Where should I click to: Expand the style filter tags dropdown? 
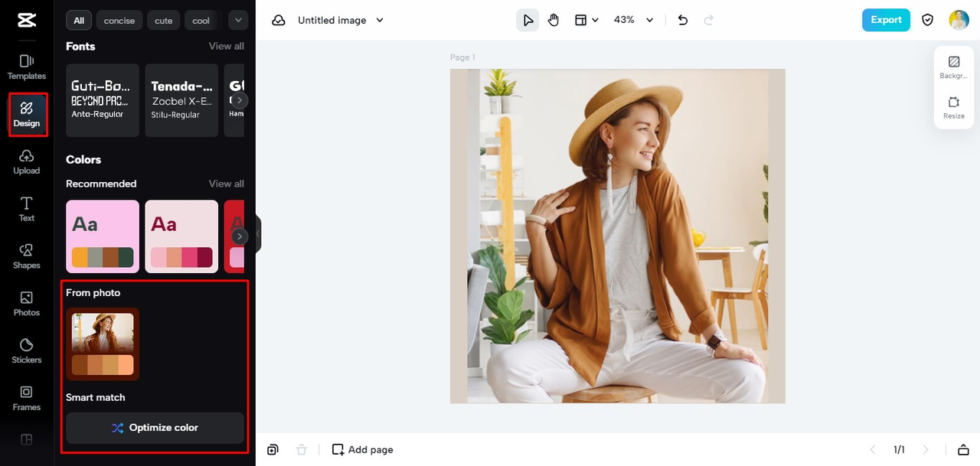[238, 21]
